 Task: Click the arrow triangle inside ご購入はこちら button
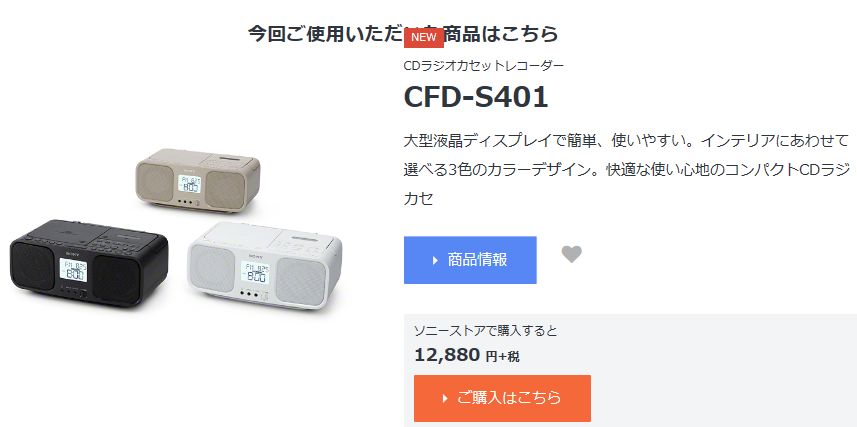445,398
